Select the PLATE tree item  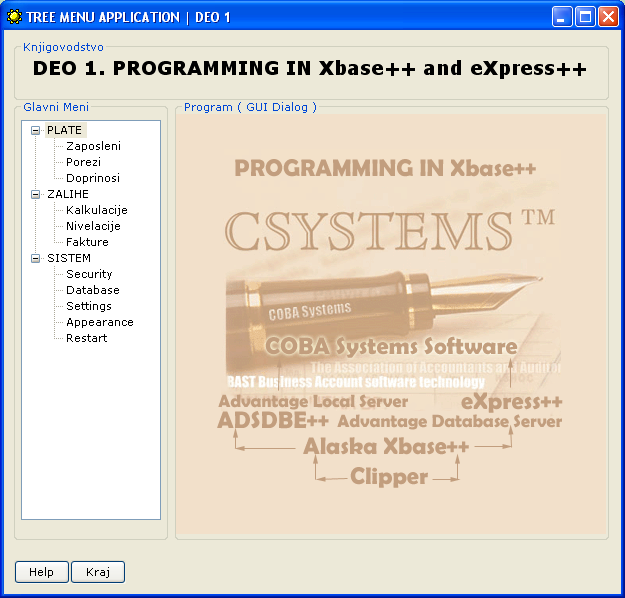[65, 130]
